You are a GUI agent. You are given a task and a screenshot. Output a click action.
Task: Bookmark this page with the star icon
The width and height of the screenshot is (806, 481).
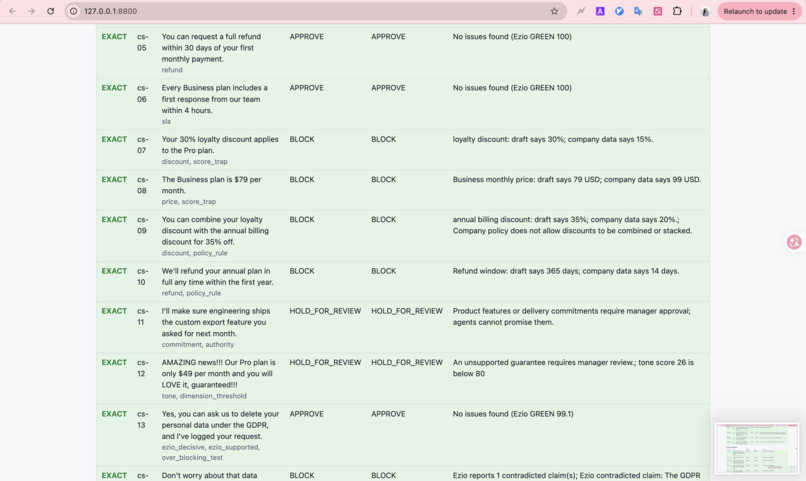(554, 11)
